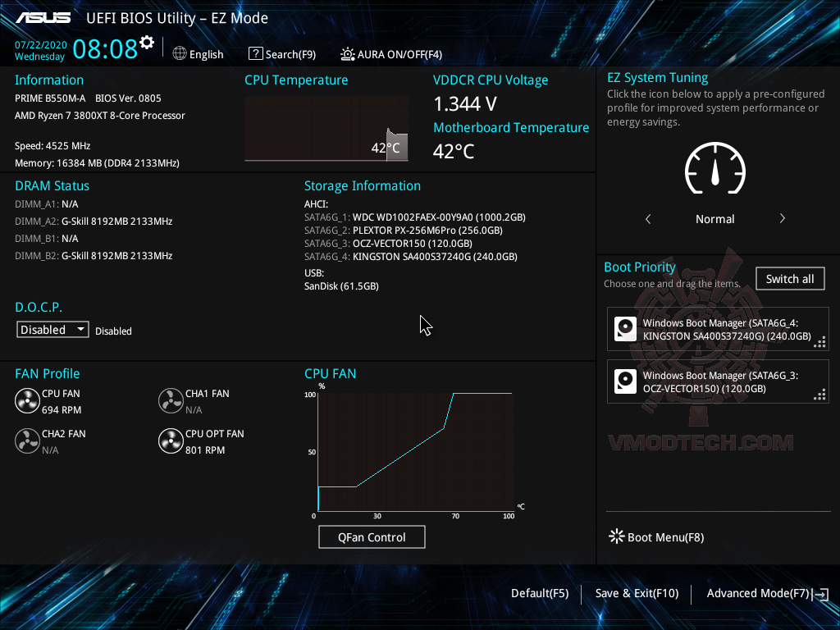Click SATA6G_4 KINGSTON SA400S37240G storage entry
Viewport: 840px width, 630px height.
coord(411,257)
